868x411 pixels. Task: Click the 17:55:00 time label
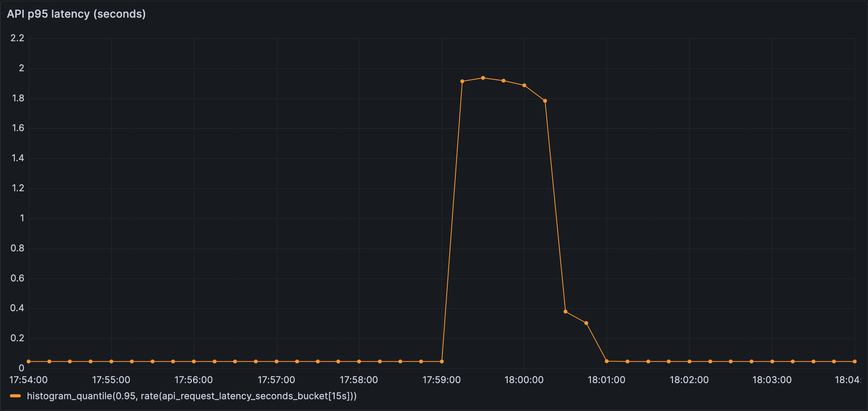pyautogui.click(x=112, y=380)
